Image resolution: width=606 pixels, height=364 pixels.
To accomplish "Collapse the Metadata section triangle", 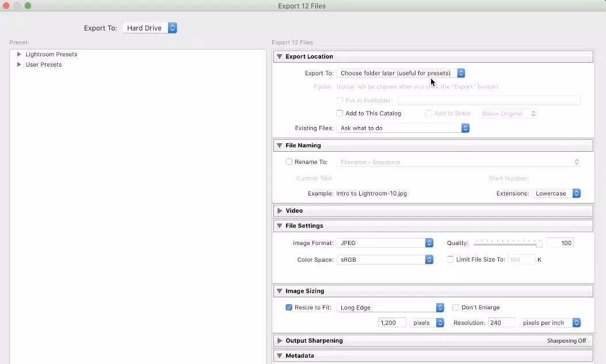I will pos(279,356).
